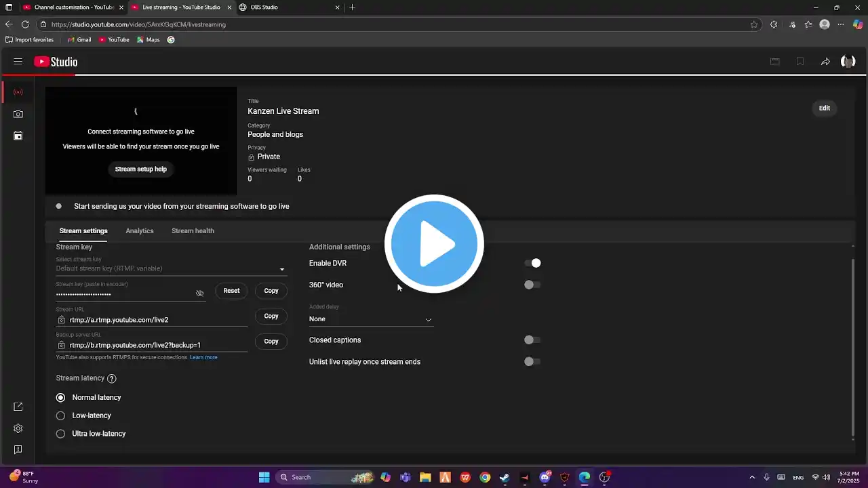Copy the stream key
The height and width of the screenshot is (488, 868).
[271, 291]
